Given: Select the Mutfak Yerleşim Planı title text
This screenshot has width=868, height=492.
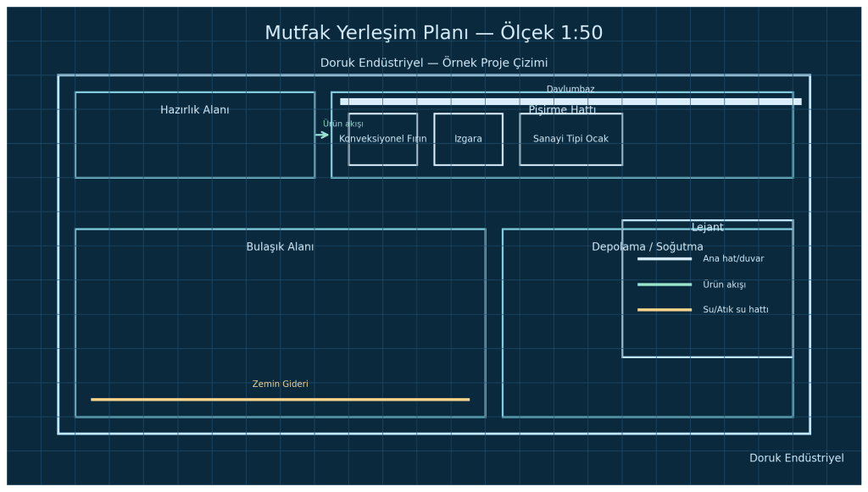Looking at the screenshot, I should [x=434, y=33].
